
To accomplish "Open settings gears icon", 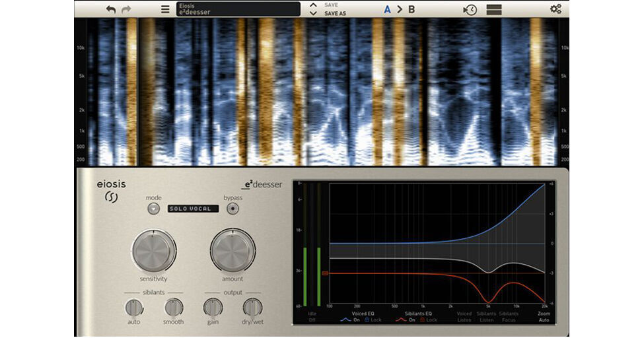I will pyautogui.click(x=555, y=9).
